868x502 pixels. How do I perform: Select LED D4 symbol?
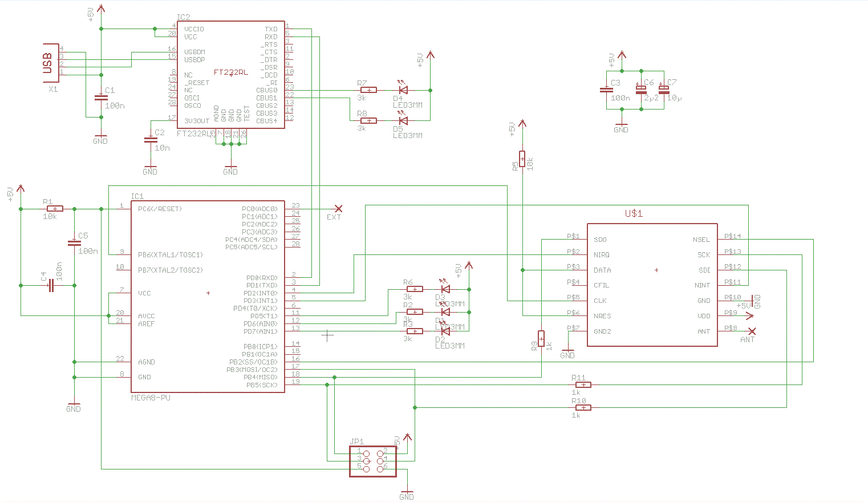point(403,90)
